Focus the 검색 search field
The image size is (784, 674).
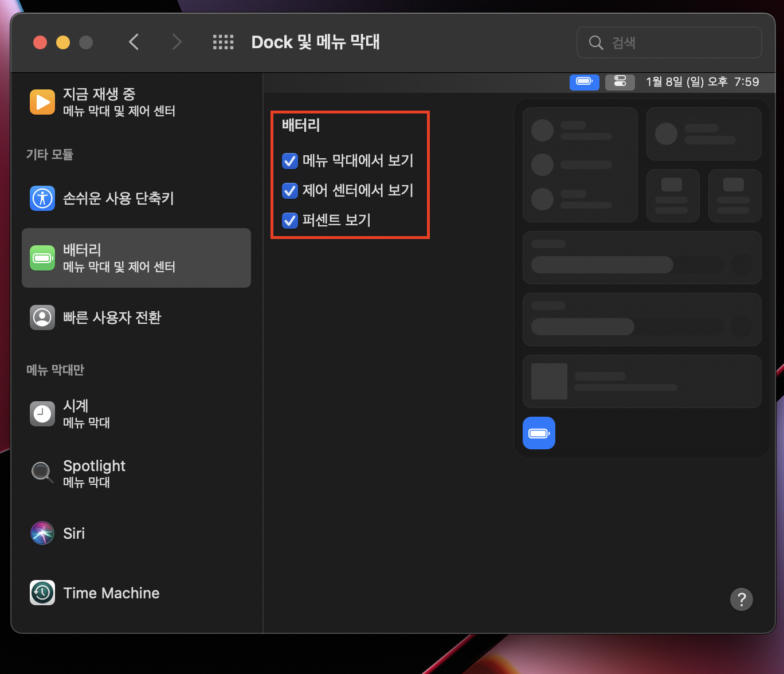(669, 42)
